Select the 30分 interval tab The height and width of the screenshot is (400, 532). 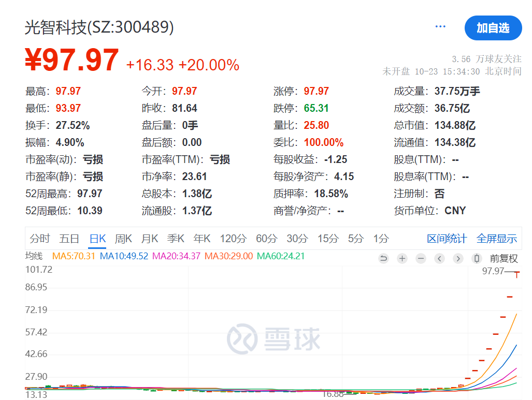[x=297, y=239]
